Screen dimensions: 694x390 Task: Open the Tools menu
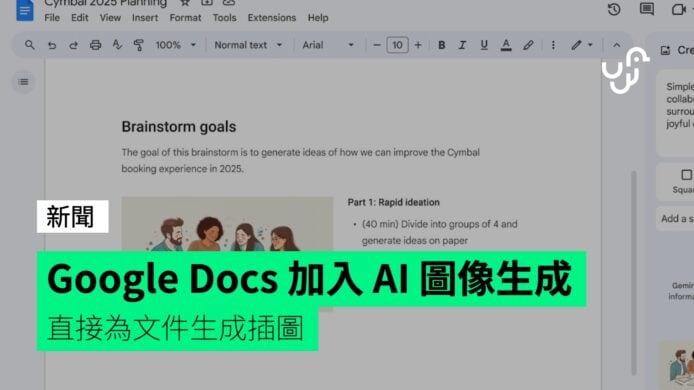(x=224, y=18)
